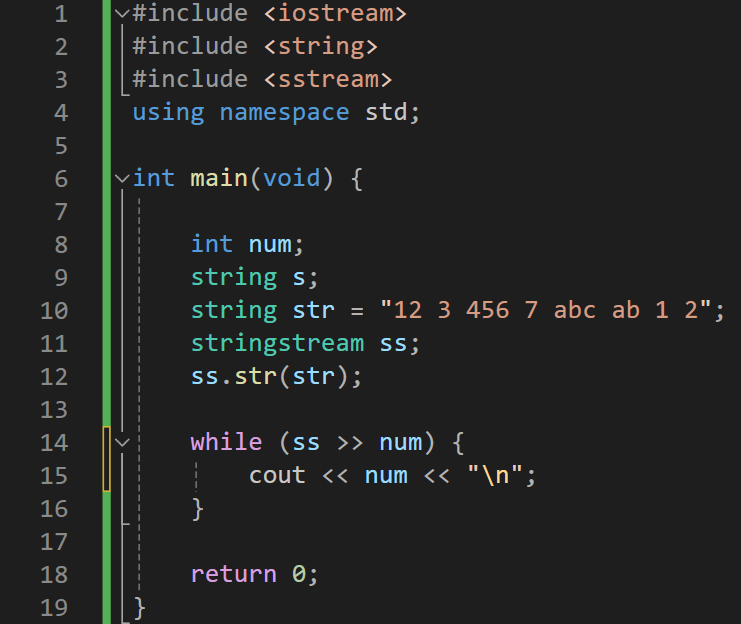This screenshot has height=624, width=741.
Task: Click line number 1 in gutter
Action: coord(61,13)
